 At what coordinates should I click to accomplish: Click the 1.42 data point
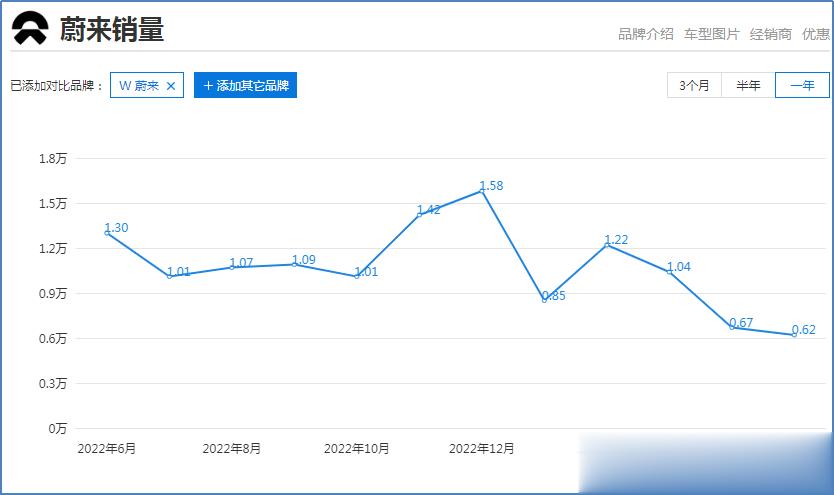point(419,215)
